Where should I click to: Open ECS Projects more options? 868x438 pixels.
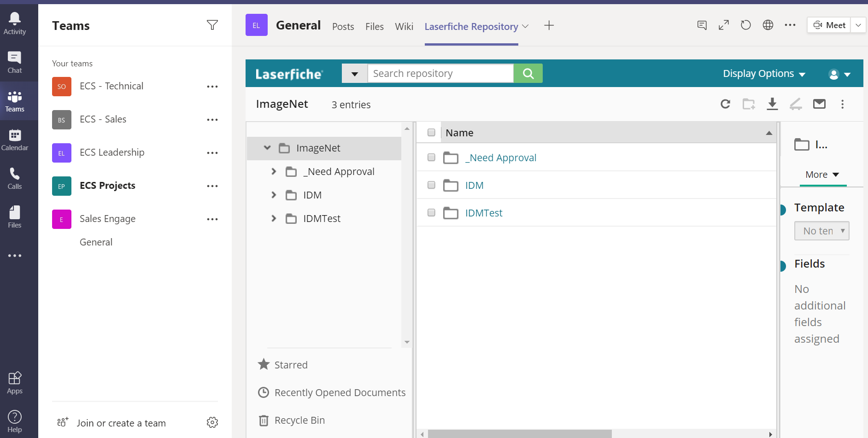[212, 186]
